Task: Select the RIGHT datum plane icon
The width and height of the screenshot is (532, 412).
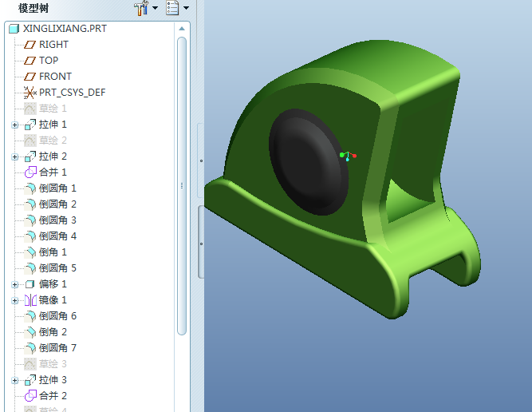Action: coord(30,45)
